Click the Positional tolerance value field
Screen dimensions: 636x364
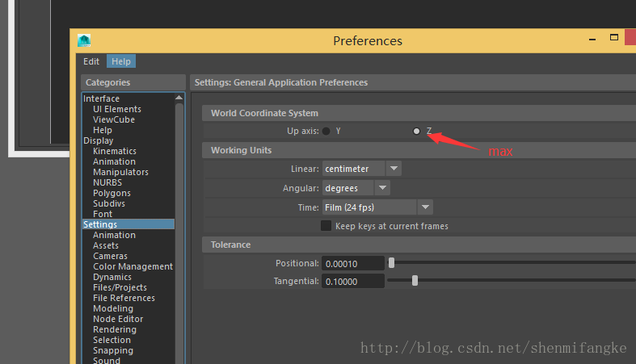tap(353, 264)
